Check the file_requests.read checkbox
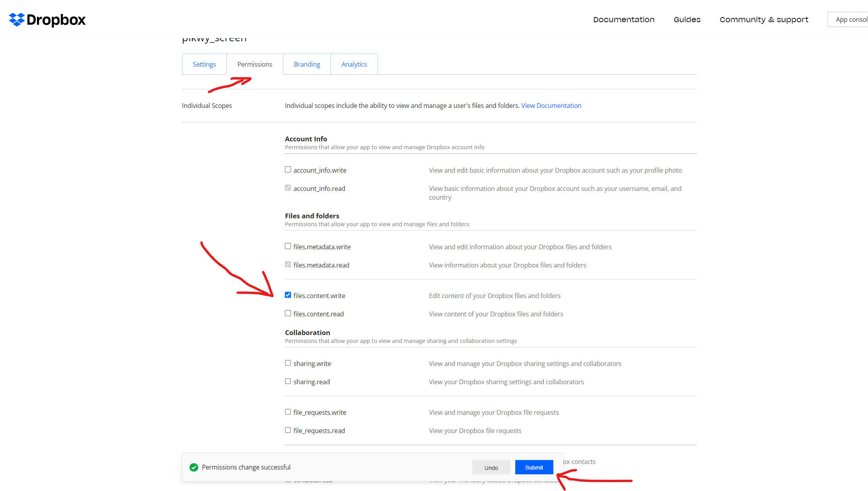Screen dimensions: 868x491 click(288, 430)
